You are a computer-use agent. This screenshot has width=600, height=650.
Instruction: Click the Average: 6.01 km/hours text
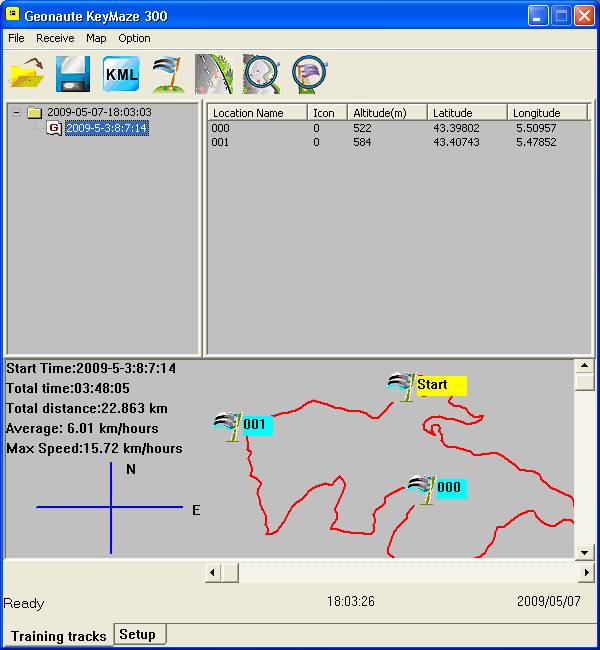(82, 428)
